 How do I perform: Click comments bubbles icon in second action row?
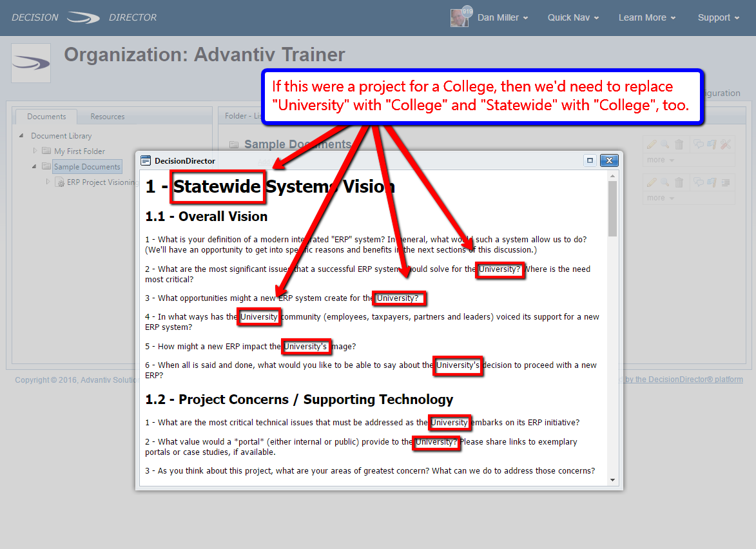[698, 182]
